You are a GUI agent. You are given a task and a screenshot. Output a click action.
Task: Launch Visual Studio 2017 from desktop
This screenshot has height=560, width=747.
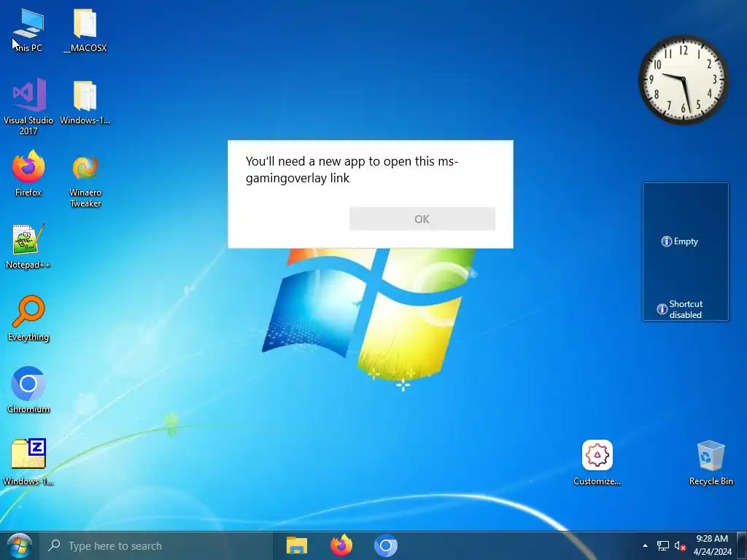click(x=28, y=106)
